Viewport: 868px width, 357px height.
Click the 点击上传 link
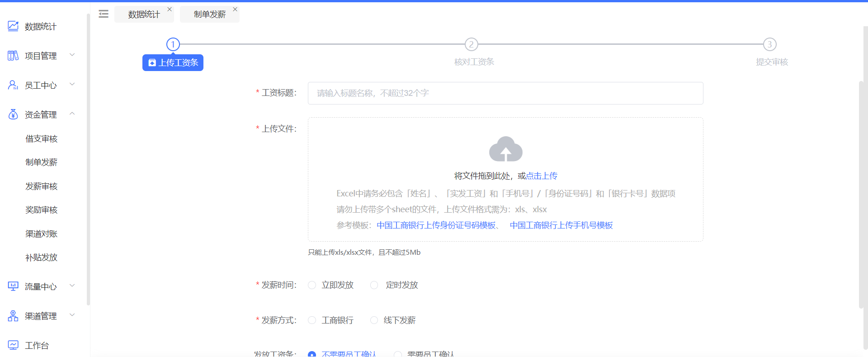[x=542, y=176]
